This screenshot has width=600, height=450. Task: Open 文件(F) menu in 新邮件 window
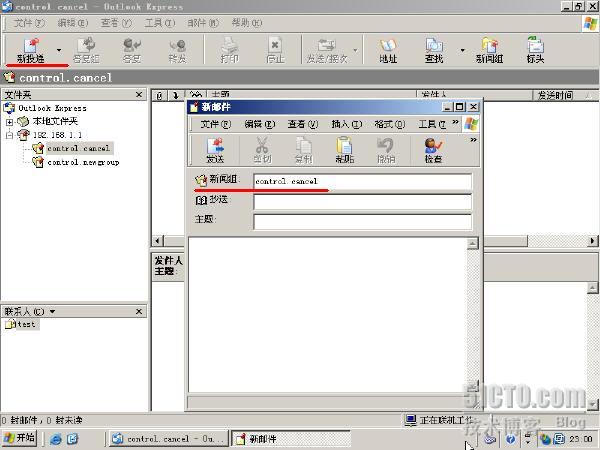tap(216, 124)
